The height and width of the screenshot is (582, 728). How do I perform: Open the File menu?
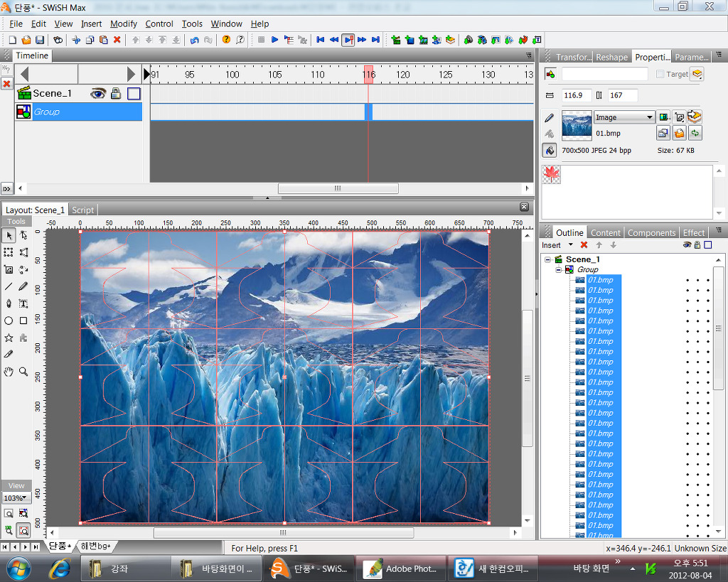[16, 23]
